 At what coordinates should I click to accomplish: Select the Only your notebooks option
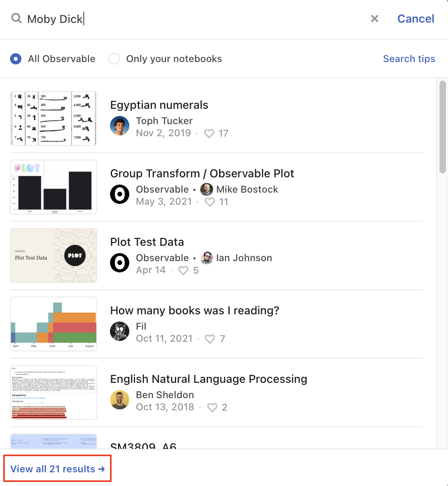point(114,59)
